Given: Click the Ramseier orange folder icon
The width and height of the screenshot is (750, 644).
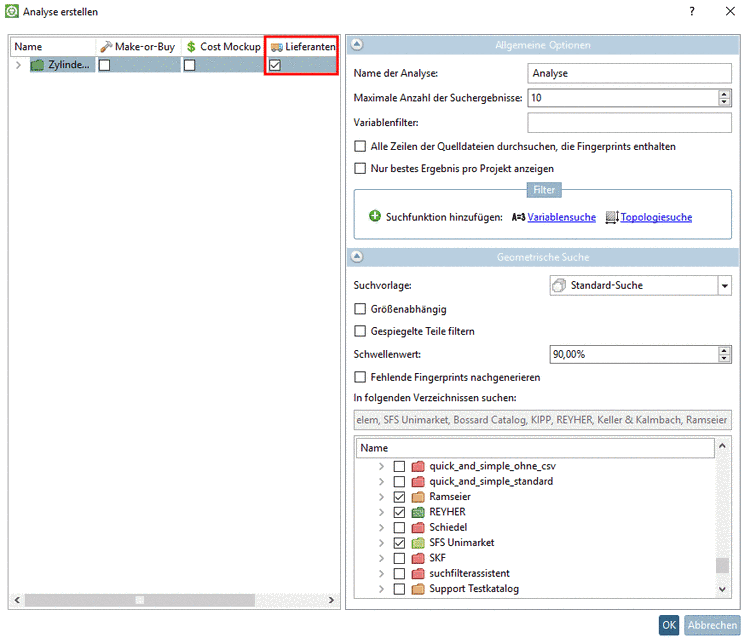Looking at the screenshot, I should [x=418, y=497].
